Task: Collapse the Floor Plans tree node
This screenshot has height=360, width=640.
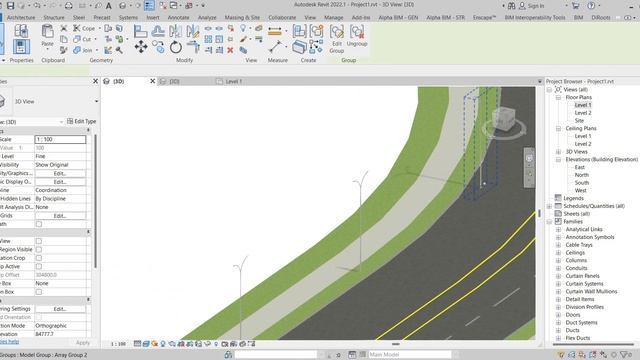Action: point(558,97)
